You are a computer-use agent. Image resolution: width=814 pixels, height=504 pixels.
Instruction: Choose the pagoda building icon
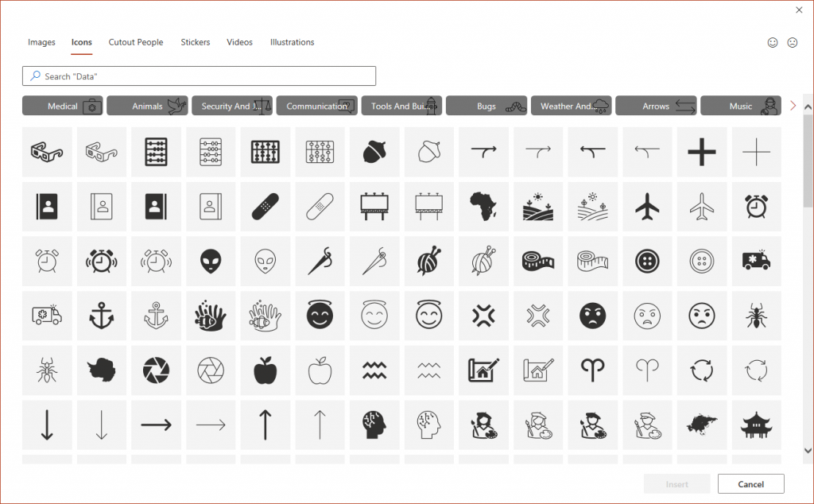pyautogui.click(x=756, y=425)
